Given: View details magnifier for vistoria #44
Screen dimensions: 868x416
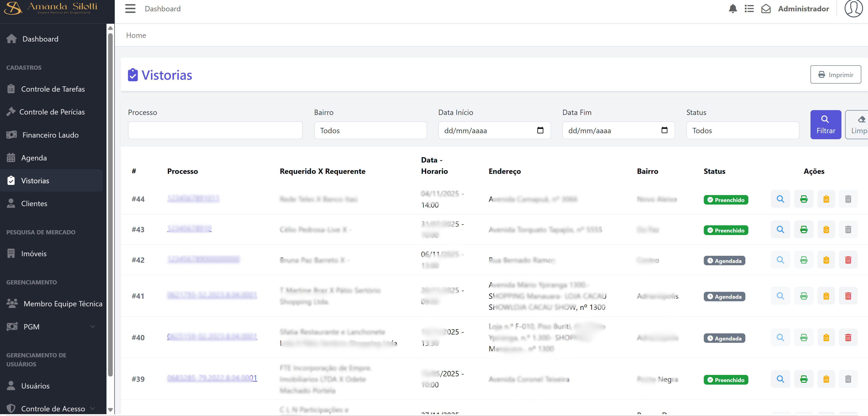Looking at the screenshot, I should coord(780,199).
